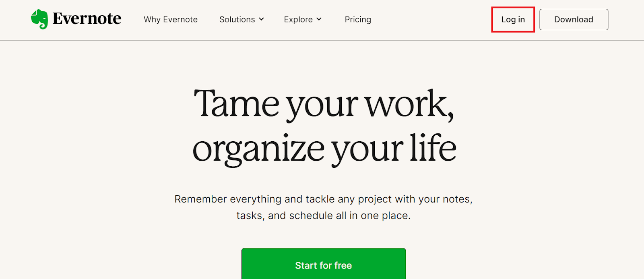Click the green Start for free button
This screenshot has height=279, width=644.
(324, 264)
